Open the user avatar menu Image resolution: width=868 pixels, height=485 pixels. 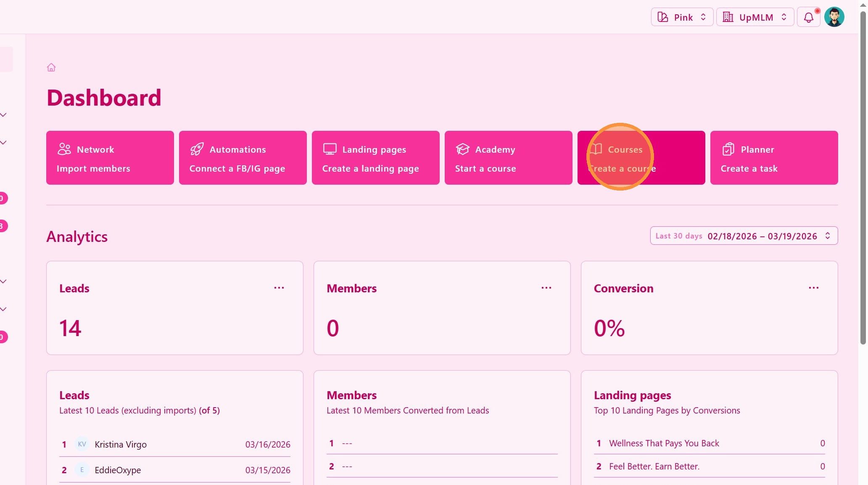(834, 17)
